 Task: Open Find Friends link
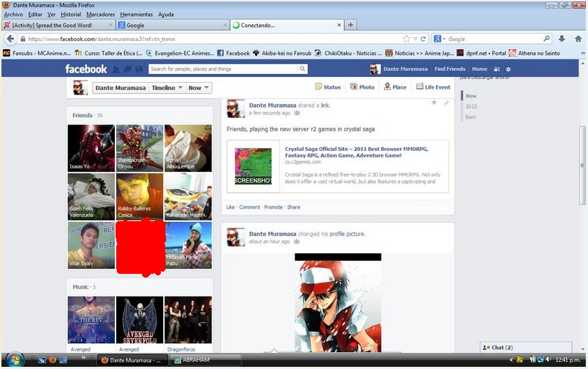click(x=450, y=69)
